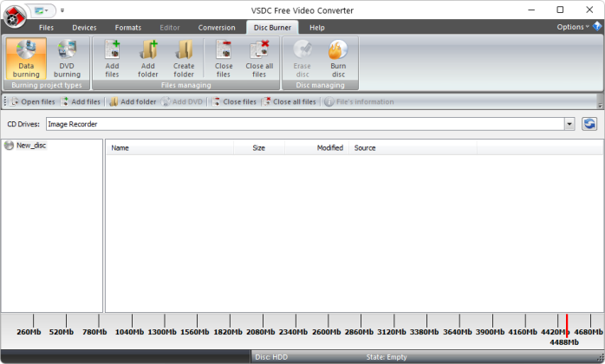The width and height of the screenshot is (605, 364).
Task: Expand the secondary toolbar overflow arrow
Action: pos(600,106)
